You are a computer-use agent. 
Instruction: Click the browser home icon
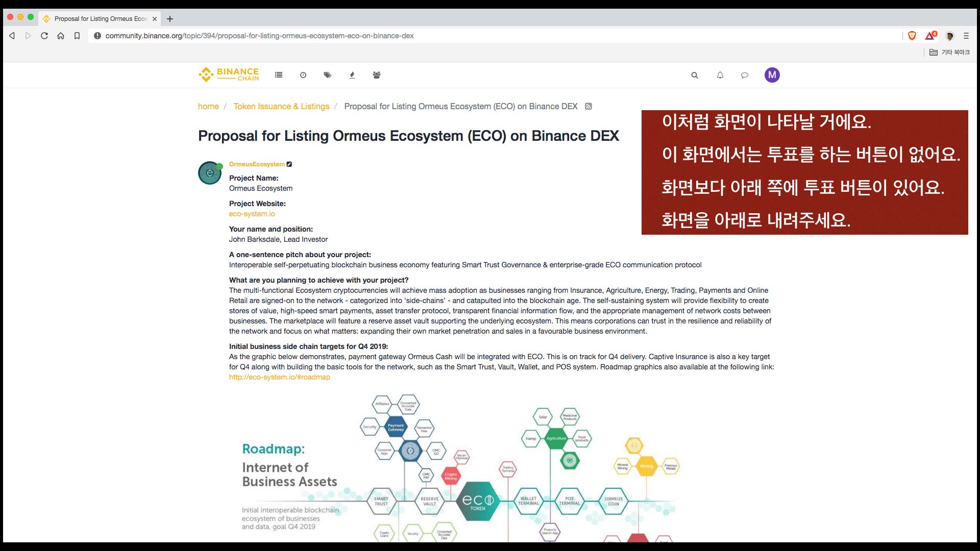(61, 36)
